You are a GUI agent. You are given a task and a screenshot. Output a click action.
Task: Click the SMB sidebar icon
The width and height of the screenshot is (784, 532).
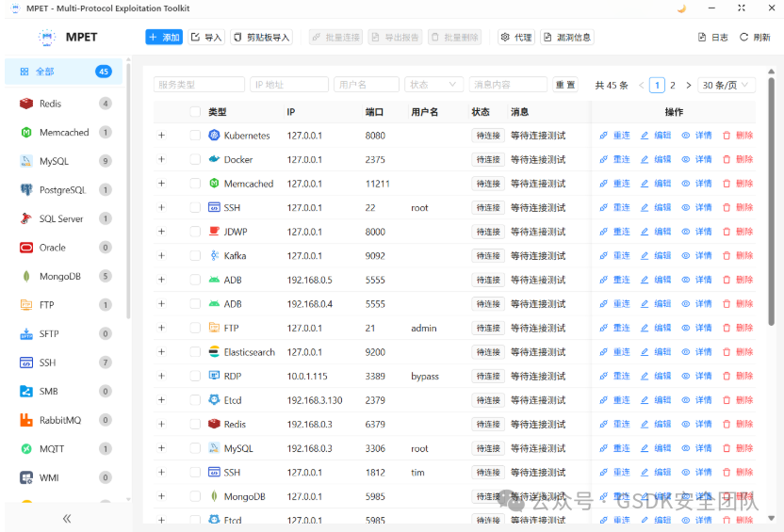pos(26,391)
